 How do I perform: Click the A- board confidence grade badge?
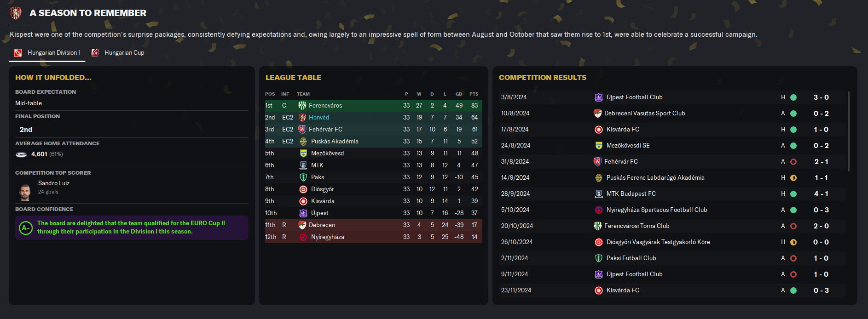(x=26, y=228)
